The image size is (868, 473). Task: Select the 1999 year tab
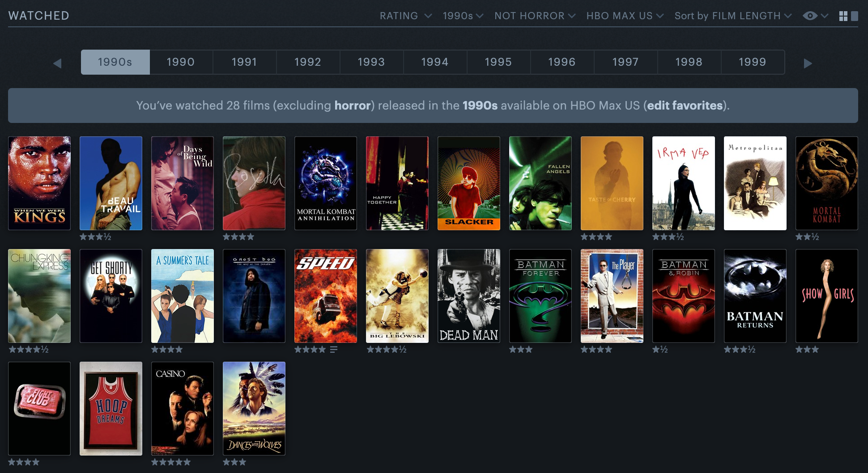click(x=753, y=62)
